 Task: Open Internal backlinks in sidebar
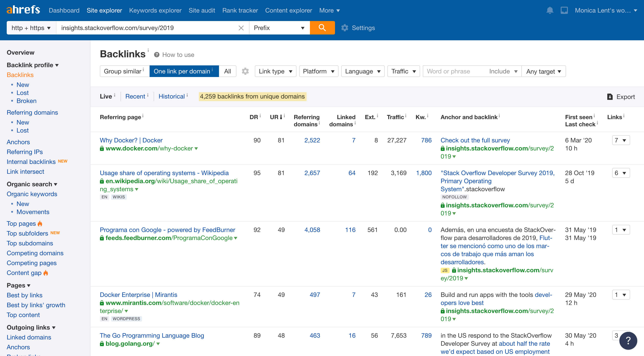[31, 161]
